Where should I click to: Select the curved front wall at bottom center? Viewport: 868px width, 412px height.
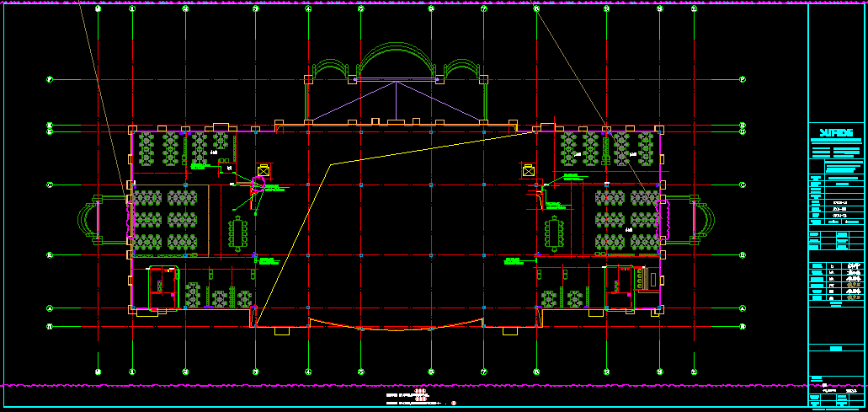(396, 328)
